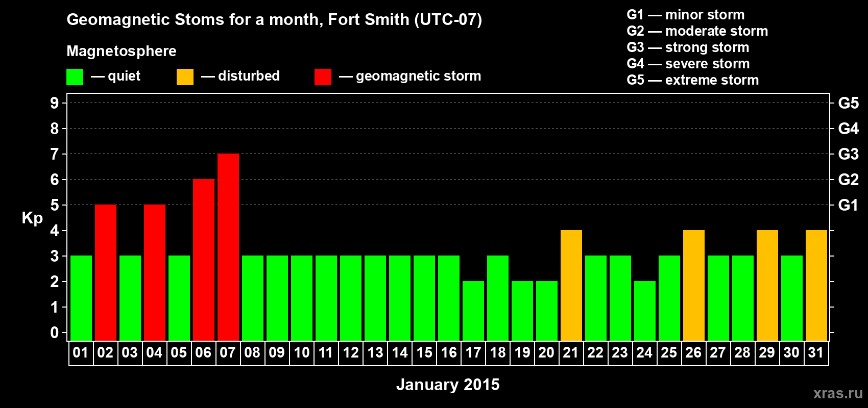Click the red geomagnetic storm legend swatch
This screenshot has height=408, width=868.
click(x=323, y=77)
